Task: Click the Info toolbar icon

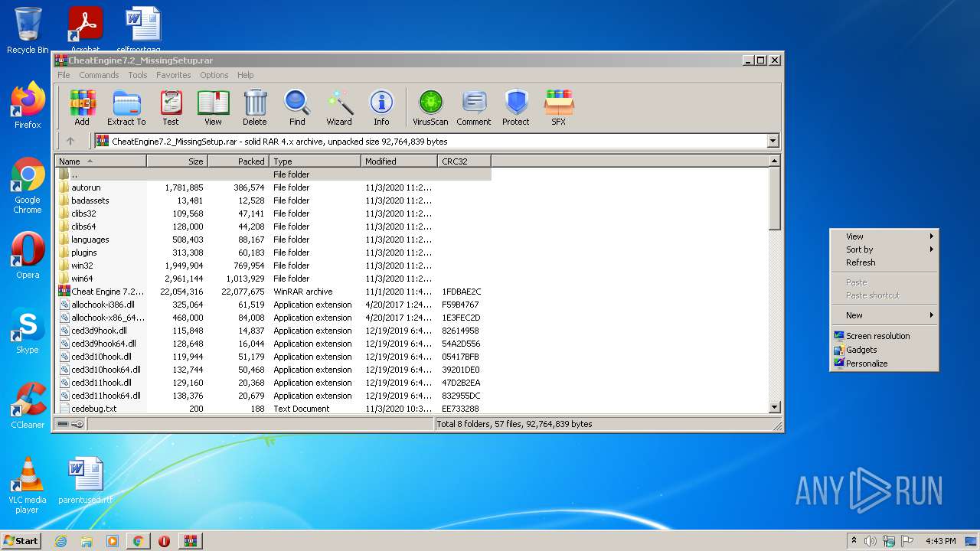Action: pyautogui.click(x=381, y=107)
